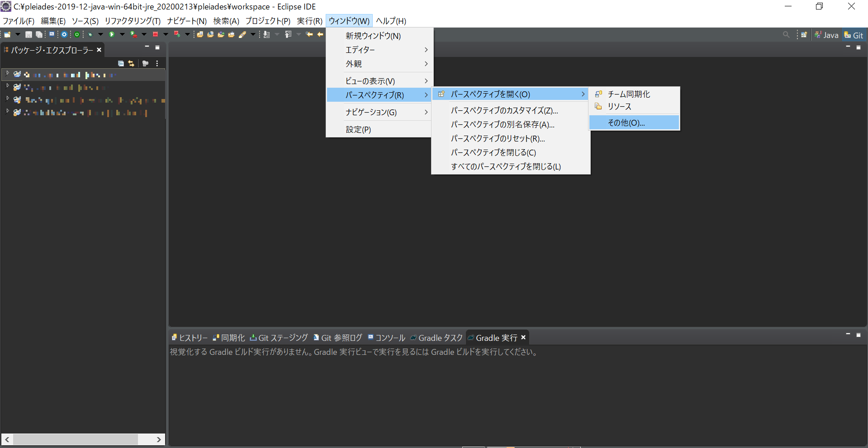Click the New wizard toolbar icon
The height and width of the screenshot is (448, 868).
(x=7, y=34)
